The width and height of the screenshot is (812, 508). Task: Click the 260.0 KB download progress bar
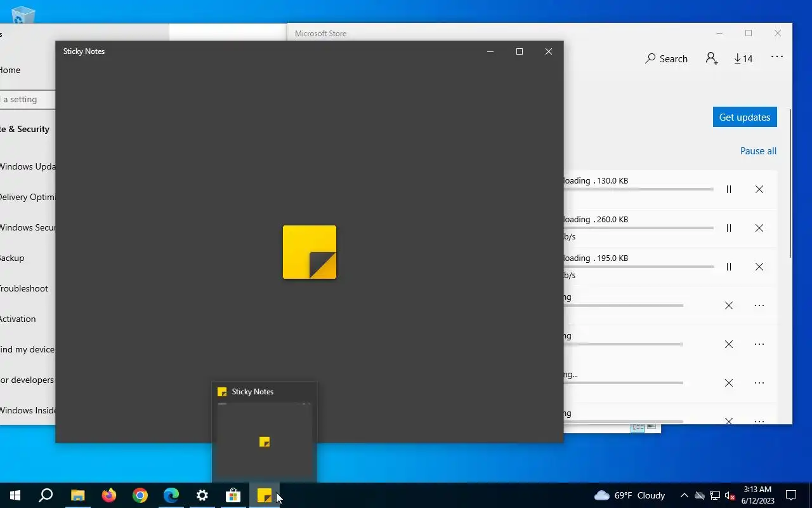[x=638, y=228]
